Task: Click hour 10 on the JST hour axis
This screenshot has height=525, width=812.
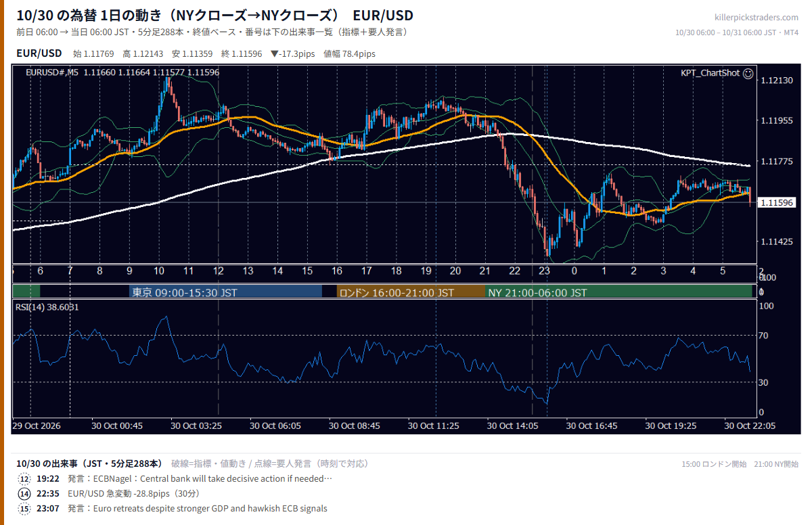Action: (x=159, y=271)
